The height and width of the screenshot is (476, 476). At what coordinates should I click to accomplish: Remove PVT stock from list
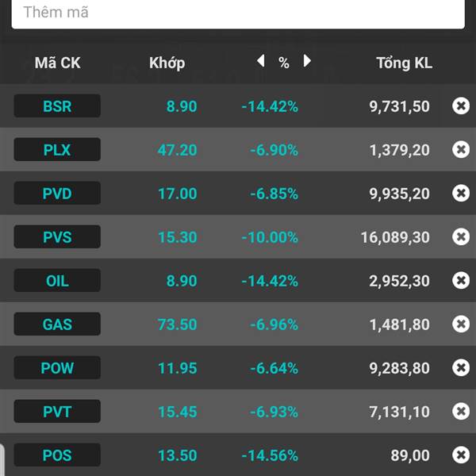461,411
